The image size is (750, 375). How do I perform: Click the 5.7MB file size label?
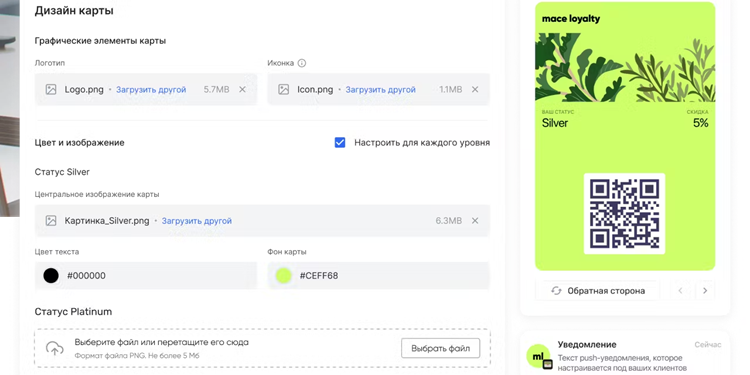click(216, 89)
